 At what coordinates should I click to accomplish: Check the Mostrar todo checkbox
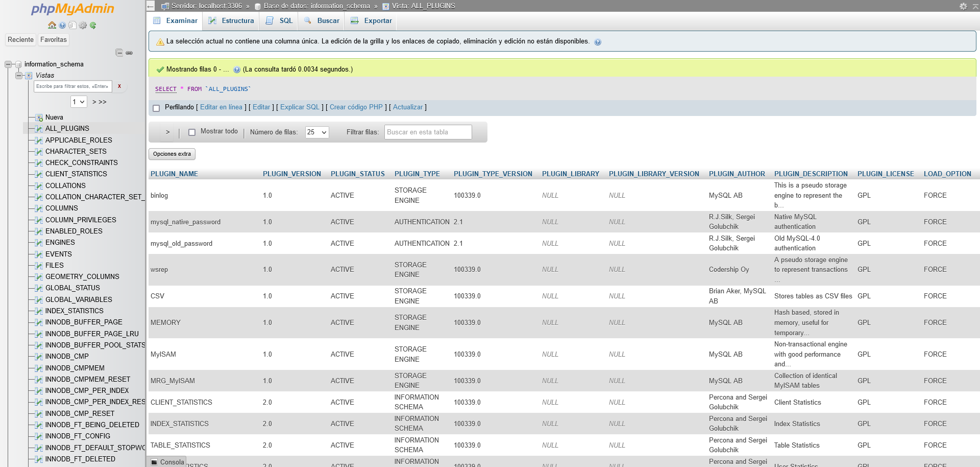(x=192, y=132)
